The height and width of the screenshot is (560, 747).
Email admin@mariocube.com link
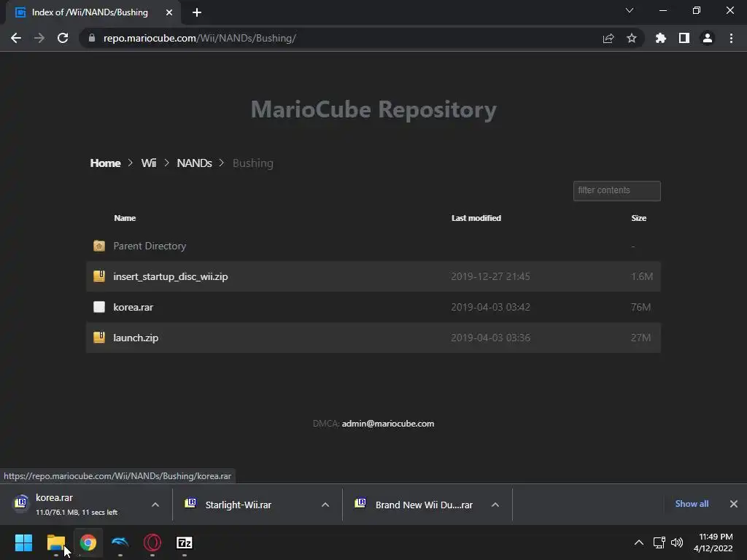(388, 424)
